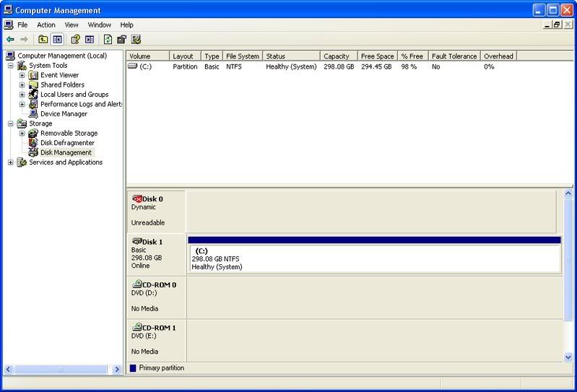Click the dark blue bar above C: partition
This screenshot has width=577, height=392.
[374, 240]
